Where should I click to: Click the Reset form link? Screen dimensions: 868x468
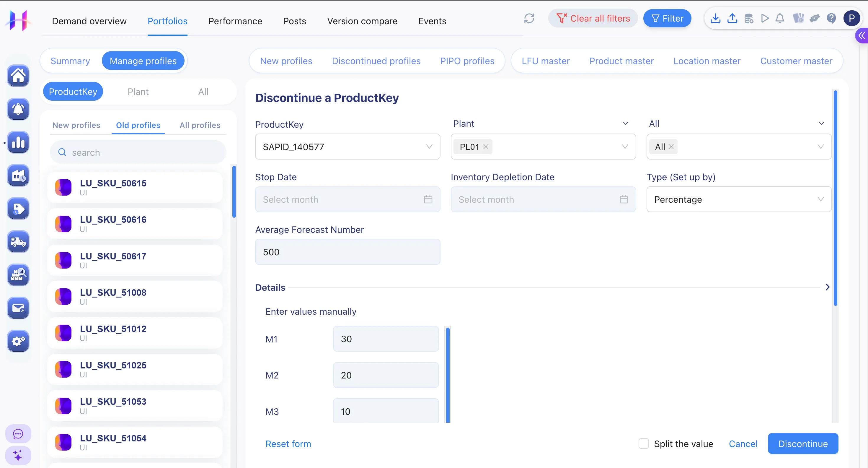288,444
